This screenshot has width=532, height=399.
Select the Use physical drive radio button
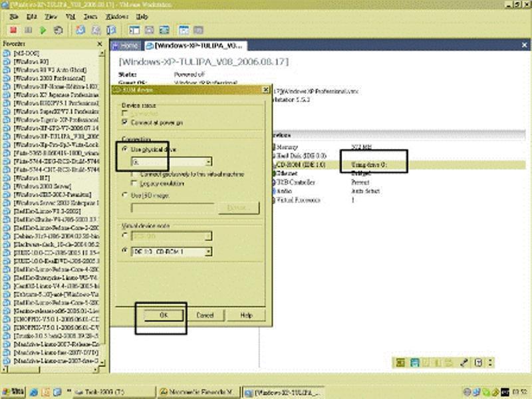tap(125, 149)
